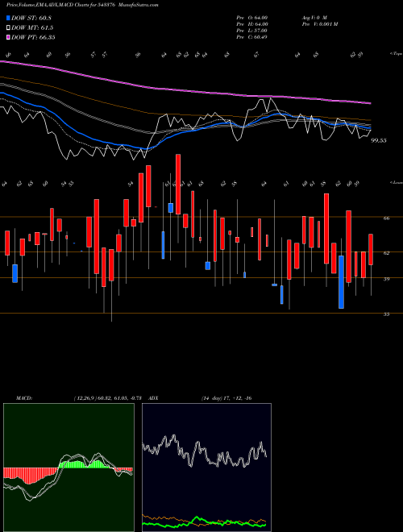Select the 'DOW ST: 60.8' legend label
Viewport: 403px width, 532px height.
tap(31, 18)
